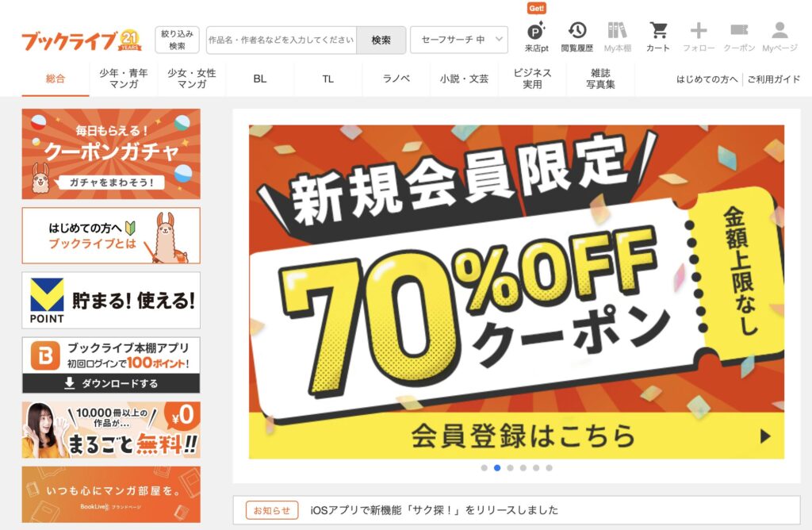Open the 絞り込み検索 filter options
Screen dimensions: 812x530
[177, 40]
